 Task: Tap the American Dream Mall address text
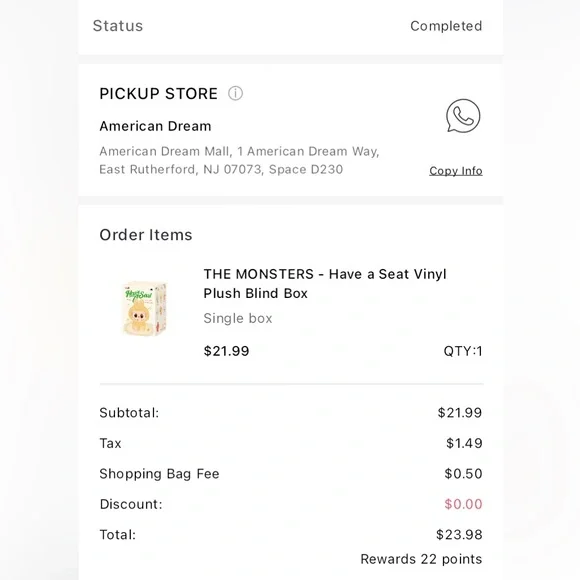tap(239, 160)
